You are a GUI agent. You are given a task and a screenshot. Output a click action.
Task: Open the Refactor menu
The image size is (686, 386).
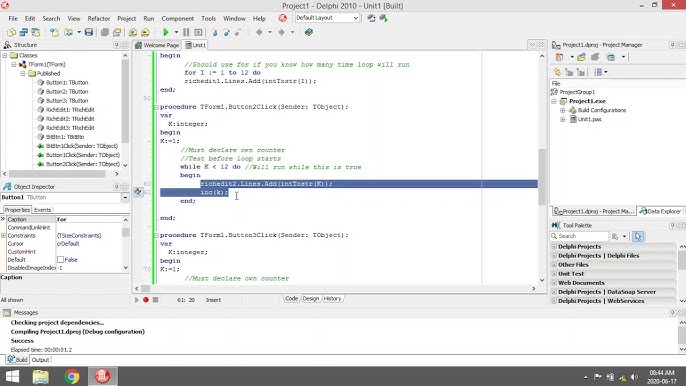[99, 18]
